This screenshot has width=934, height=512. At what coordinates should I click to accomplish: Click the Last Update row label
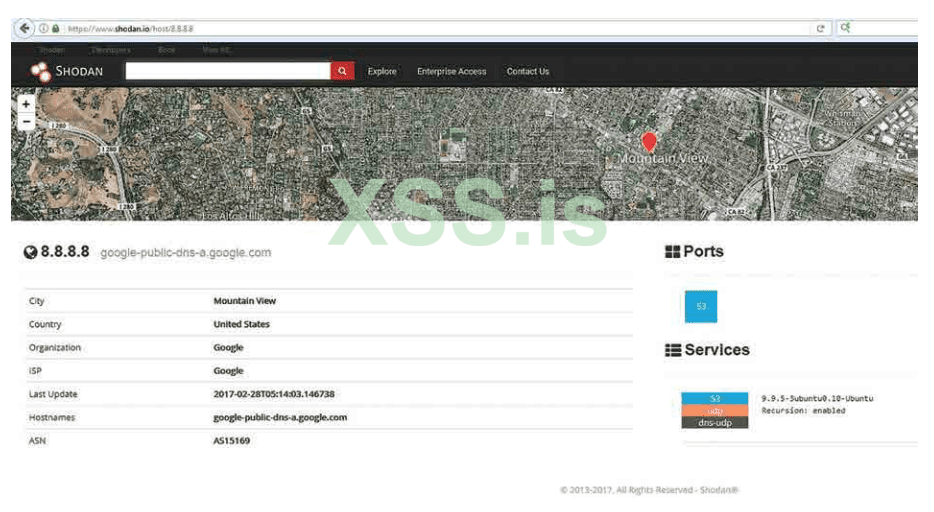(x=53, y=394)
